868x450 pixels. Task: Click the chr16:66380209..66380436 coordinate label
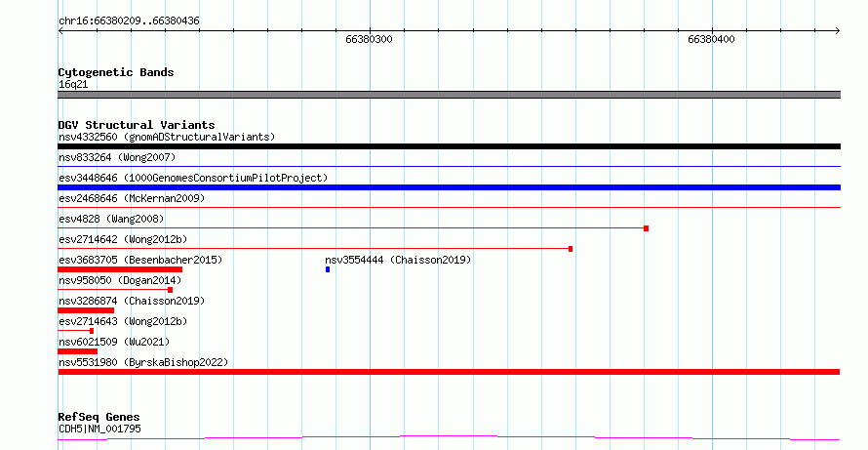pyautogui.click(x=129, y=20)
